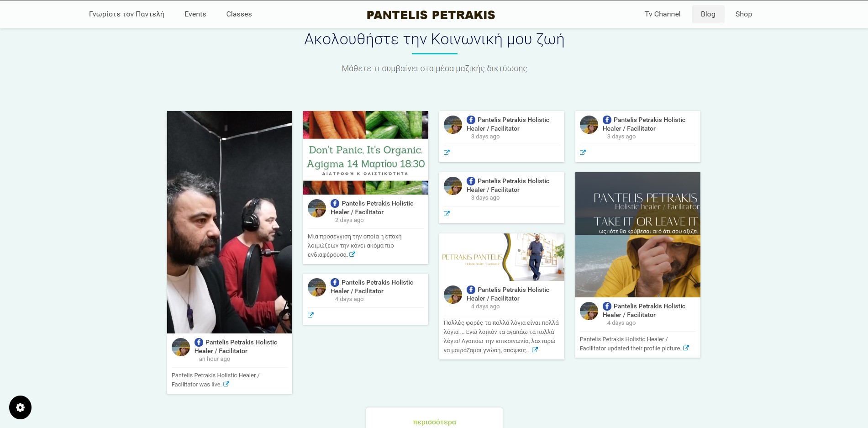This screenshot has width=868, height=428.
Task: Open the Tv Channel page
Action: pyautogui.click(x=663, y=14)
